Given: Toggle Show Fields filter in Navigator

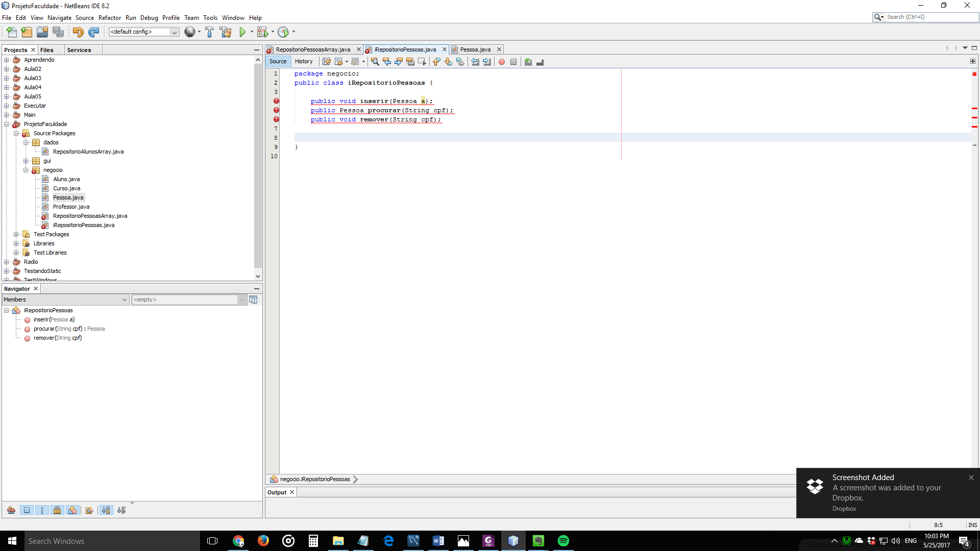Looking at the screenshot, I should click(27, 510).
